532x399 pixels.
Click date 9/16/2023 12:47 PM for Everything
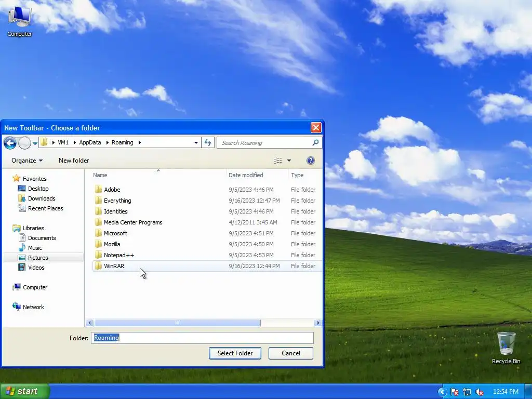pos(254,201)
